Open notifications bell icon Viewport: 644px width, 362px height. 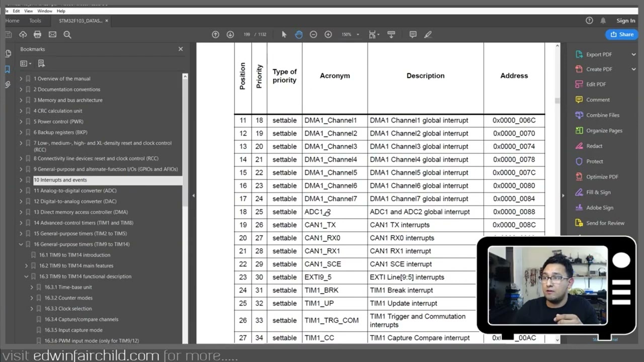[603, 21]
